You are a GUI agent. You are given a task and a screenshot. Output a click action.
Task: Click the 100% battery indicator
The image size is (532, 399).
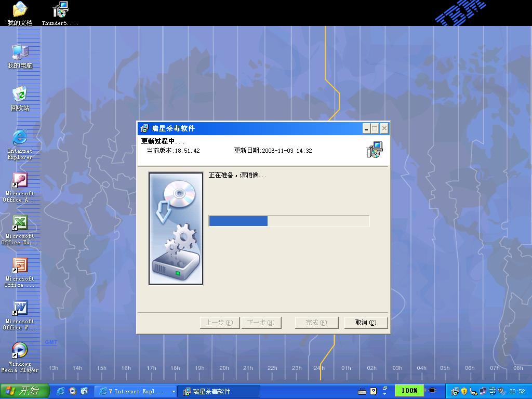(x=409, y=391)
